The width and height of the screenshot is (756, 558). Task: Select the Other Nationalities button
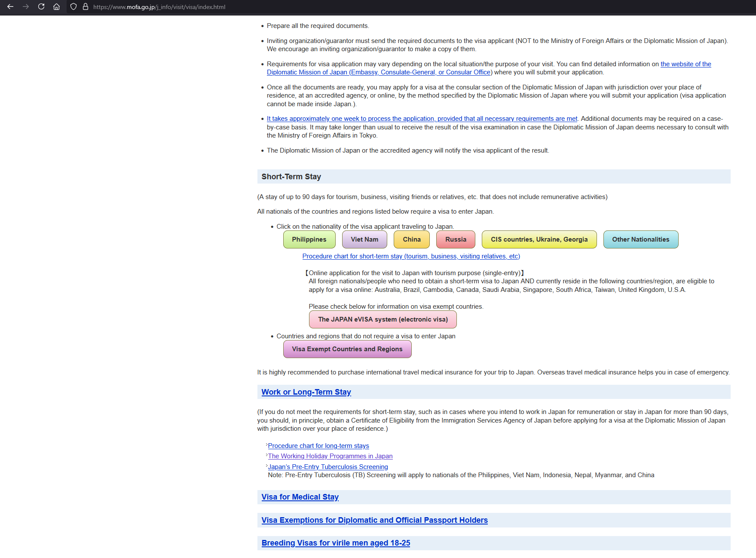pos(640,239)
